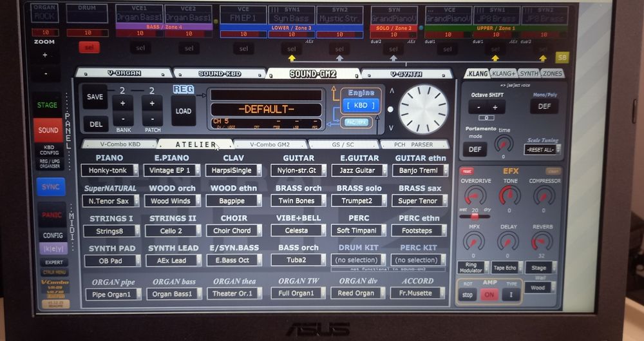This screenshot has height=341, width=644.
Task: Click the REG LOAD button
Action: point(183,111)
